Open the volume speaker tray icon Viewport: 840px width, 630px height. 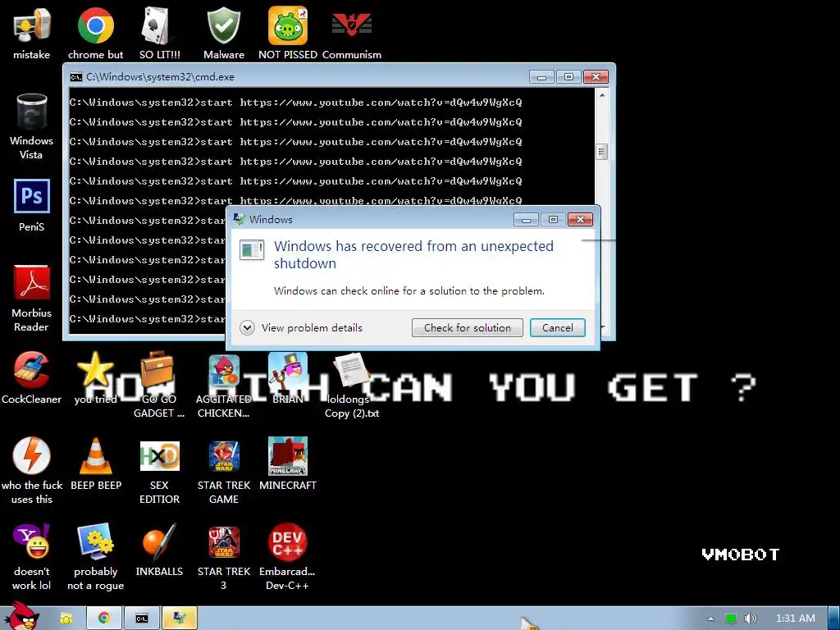(x=750, y=619)
